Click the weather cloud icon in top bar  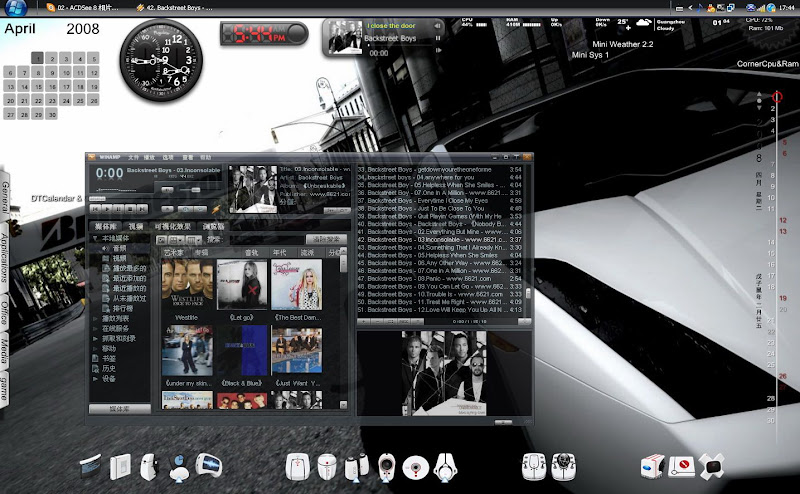[x=644, y=23]
